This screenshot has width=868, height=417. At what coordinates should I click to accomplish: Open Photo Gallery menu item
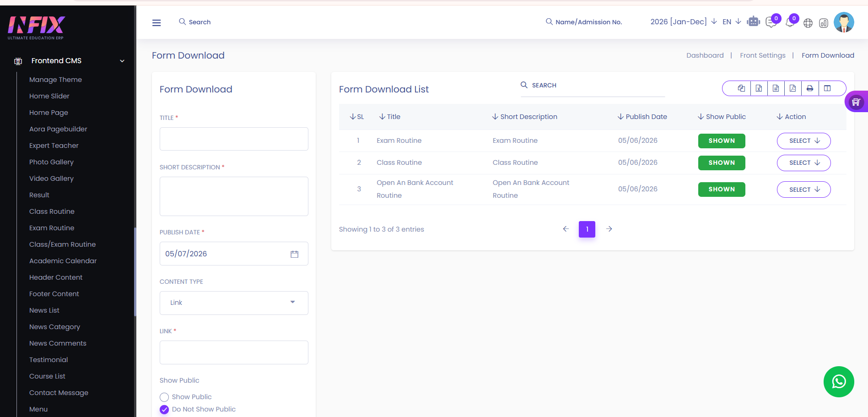click(x=51, y=162)
